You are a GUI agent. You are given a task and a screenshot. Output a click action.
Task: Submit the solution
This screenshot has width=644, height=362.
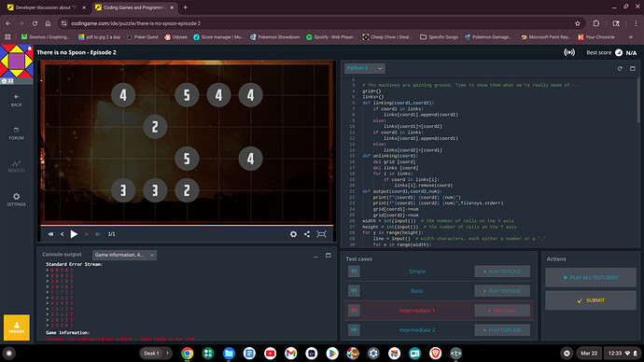[x=591, y=300]
